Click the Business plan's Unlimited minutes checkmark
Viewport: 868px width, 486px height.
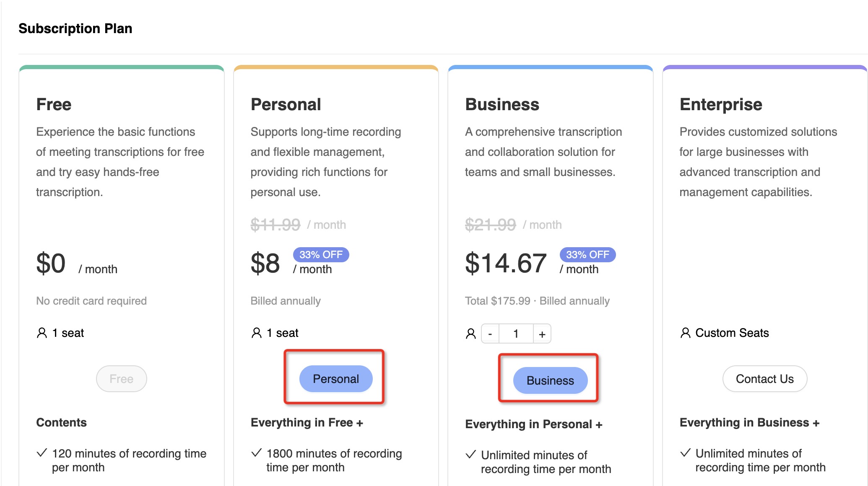click(471, 455)
